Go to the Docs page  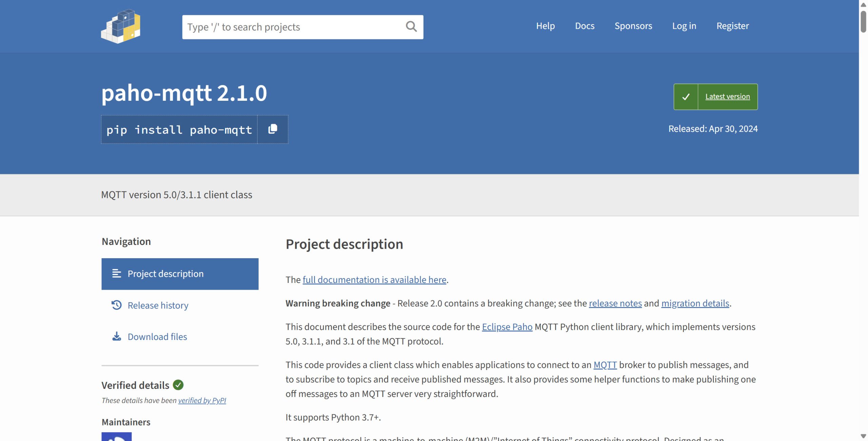585,26
